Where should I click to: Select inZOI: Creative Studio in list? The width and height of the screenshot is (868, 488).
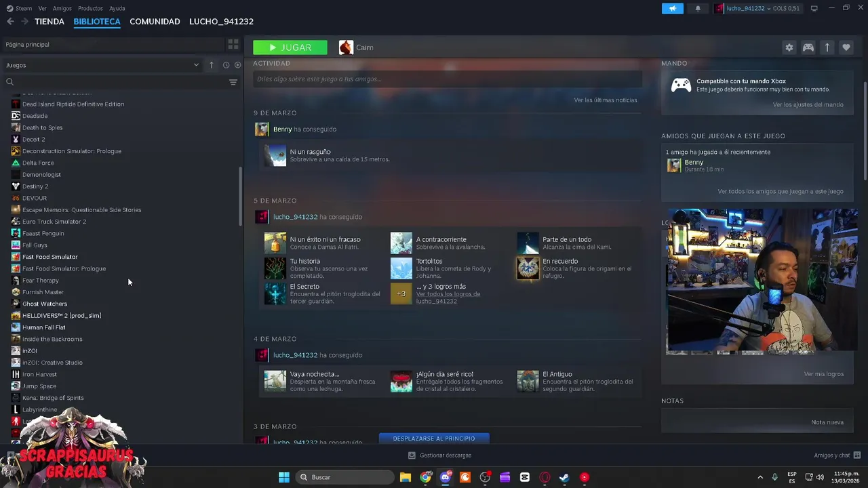(x=52, y=363)
